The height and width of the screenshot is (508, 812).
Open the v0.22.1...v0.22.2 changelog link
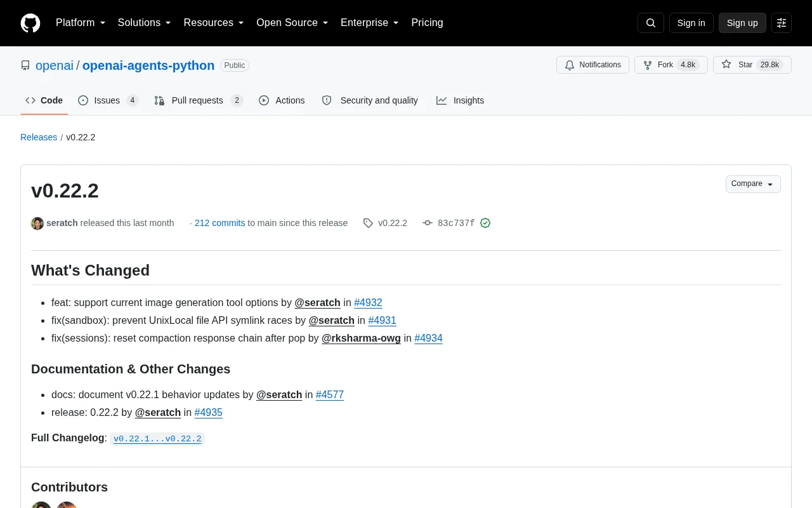point(157,439)
